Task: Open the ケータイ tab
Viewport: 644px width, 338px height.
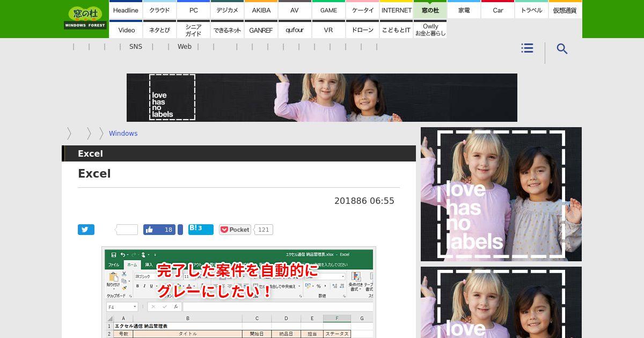Action: [363, 10]
